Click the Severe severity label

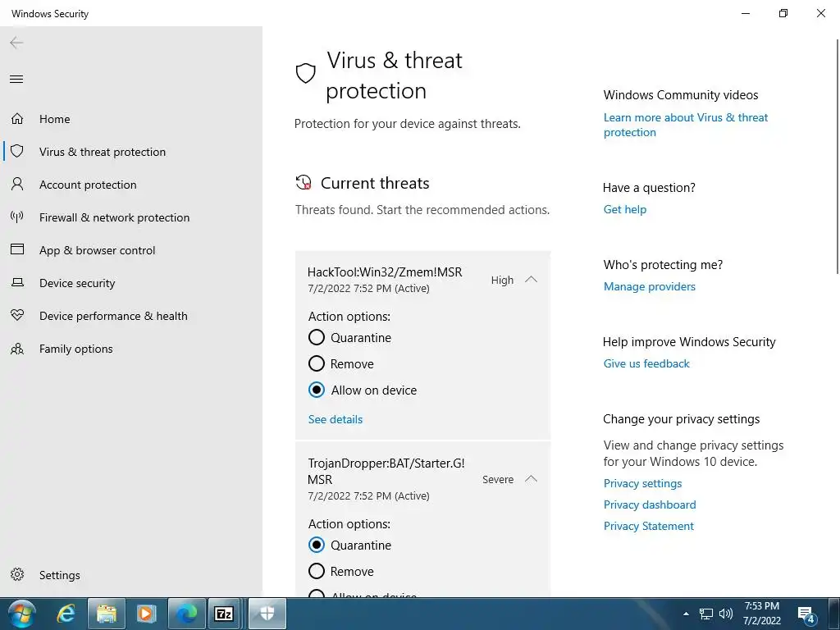click(x=498, y=479)
